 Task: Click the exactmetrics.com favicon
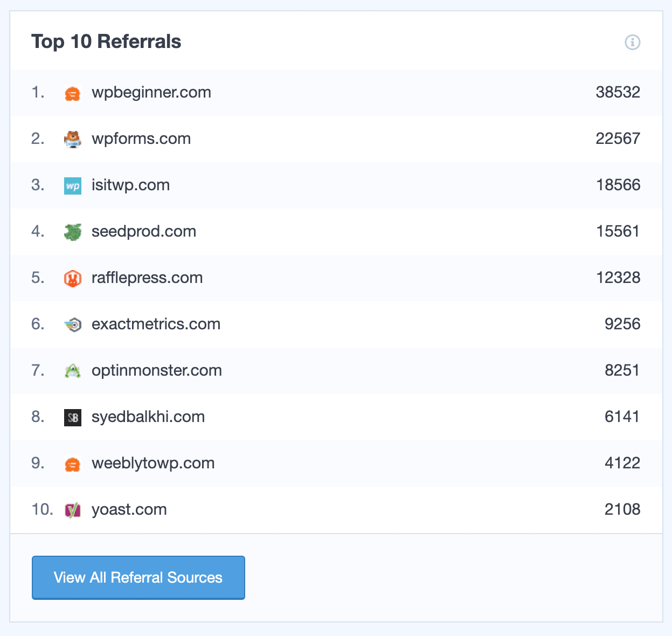coord(73,325)
